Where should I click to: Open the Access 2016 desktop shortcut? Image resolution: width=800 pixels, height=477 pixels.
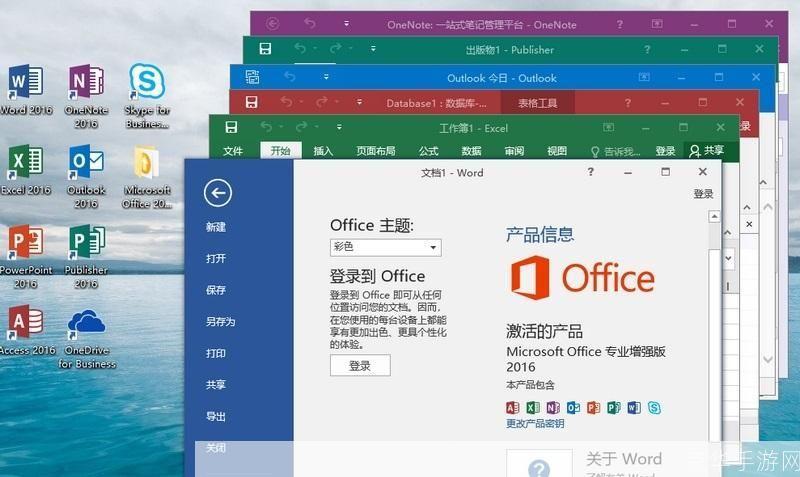tap(27, 330)
